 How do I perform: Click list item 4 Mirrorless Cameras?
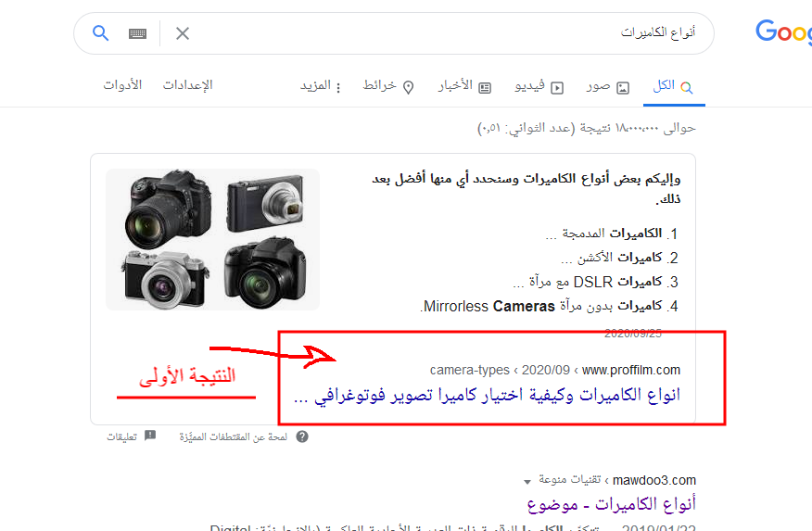click(x=549, y=307)
